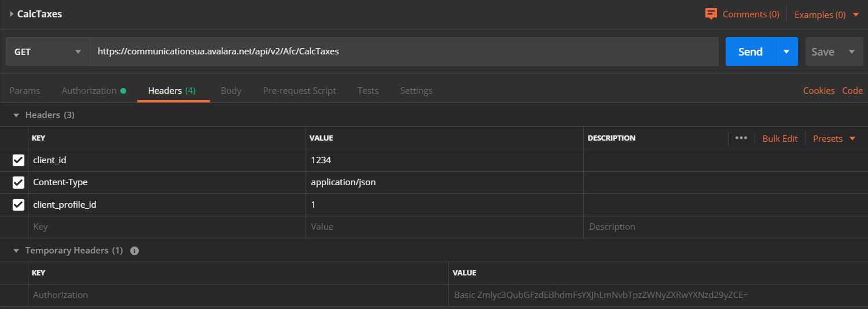This screenshot has height=309, width=868.
Task: Click the Temporary Headers info icon
Action: [134, 251]
